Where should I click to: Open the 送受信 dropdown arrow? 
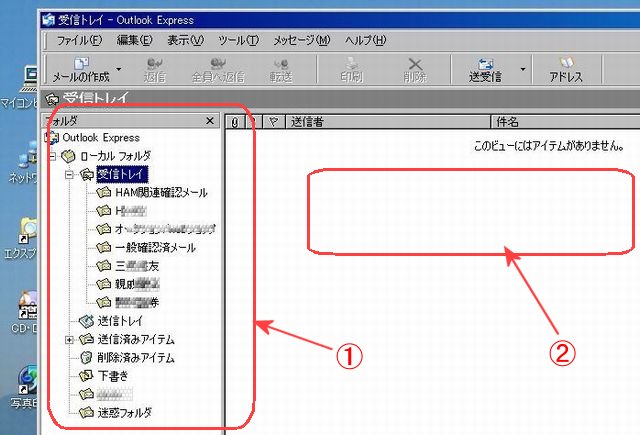tap(523, 69)
